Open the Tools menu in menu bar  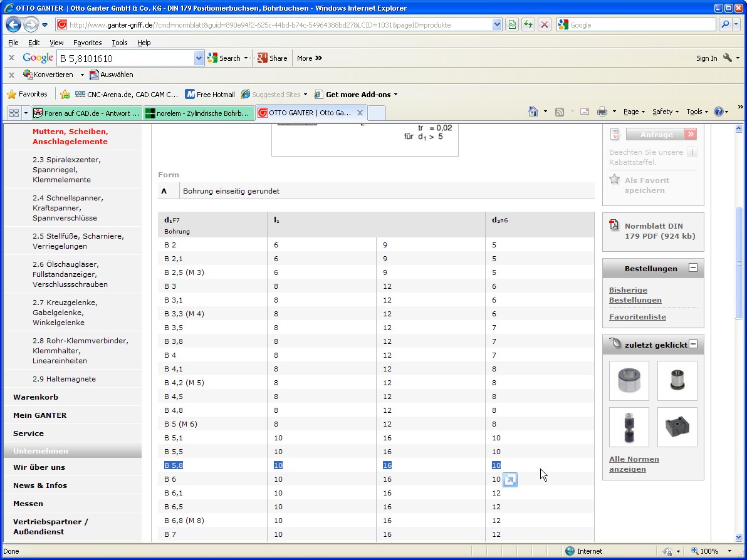[120, 43]
